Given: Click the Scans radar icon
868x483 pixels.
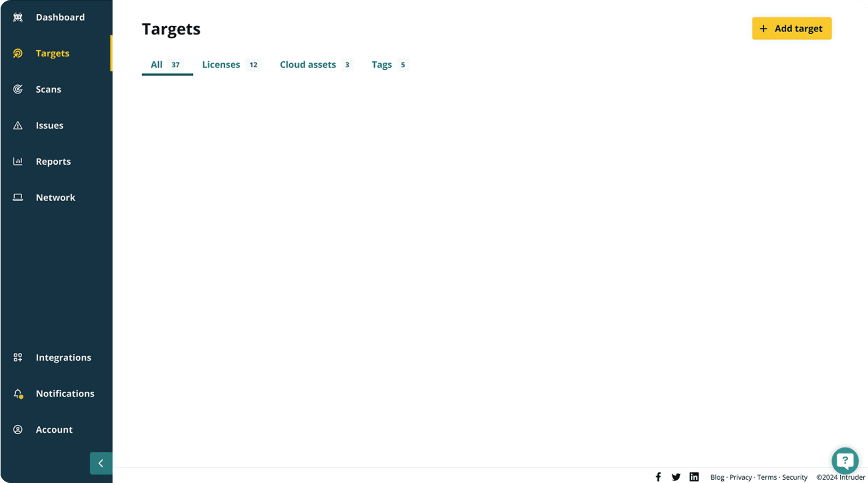Looking at the screenshot, I should tap(18, 89).
